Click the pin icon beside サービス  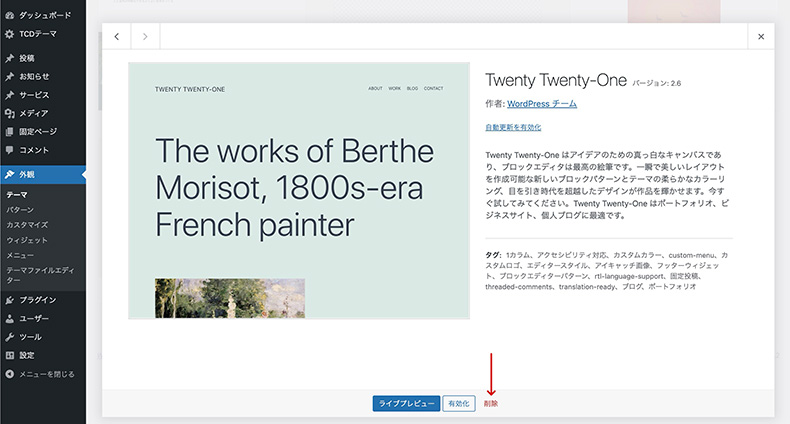pyautogui.click(x=10, y=95)
